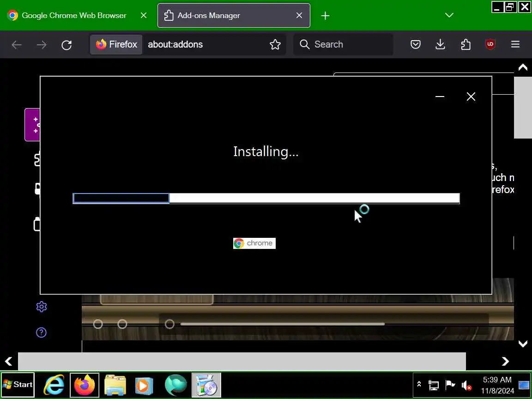
Task: Close the Google Chrome Web Browser tab
Action: (144, 15)
